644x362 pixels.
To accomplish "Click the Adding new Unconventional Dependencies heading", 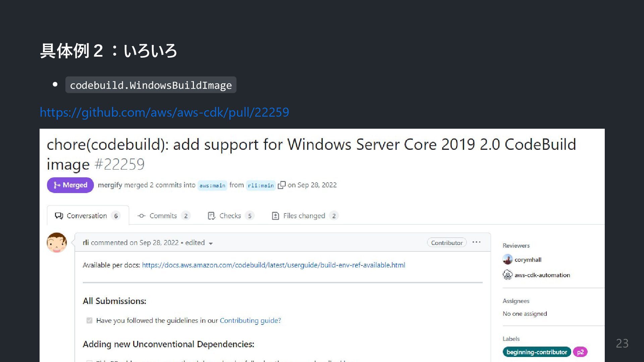I will click(168, 344).
